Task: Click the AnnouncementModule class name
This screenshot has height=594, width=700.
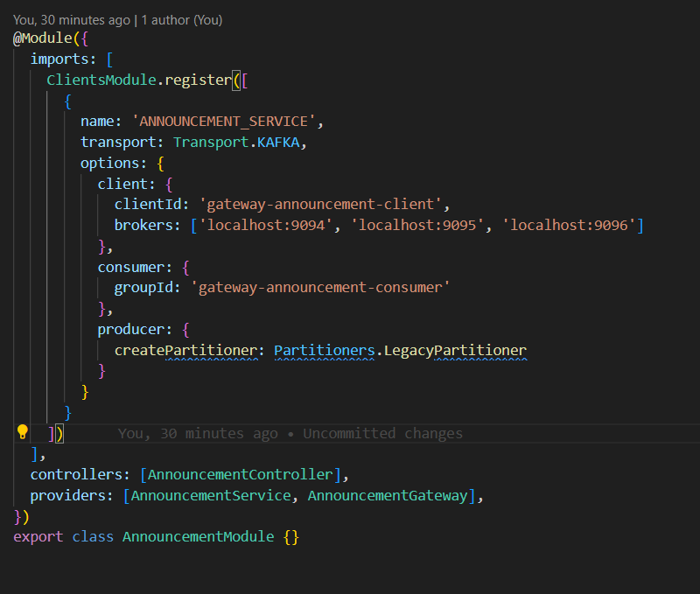Action: coord(199,536)
